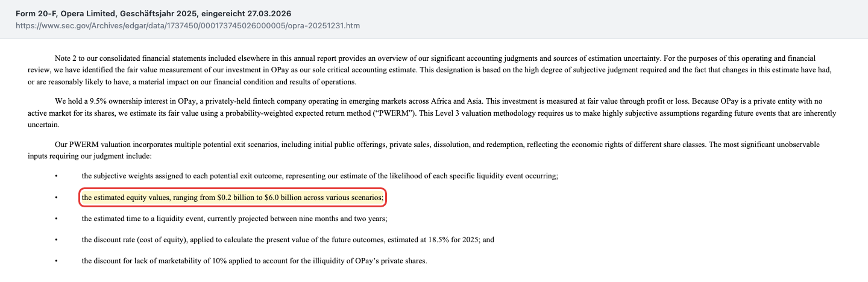
Task: Click the bullet marker before marketability discount line
Action: pyautogui.click(x=56, y=262)
